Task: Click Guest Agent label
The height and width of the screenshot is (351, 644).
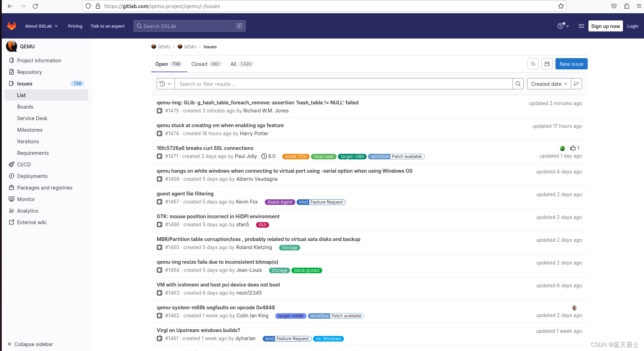Action: click(x=280, y=202)
